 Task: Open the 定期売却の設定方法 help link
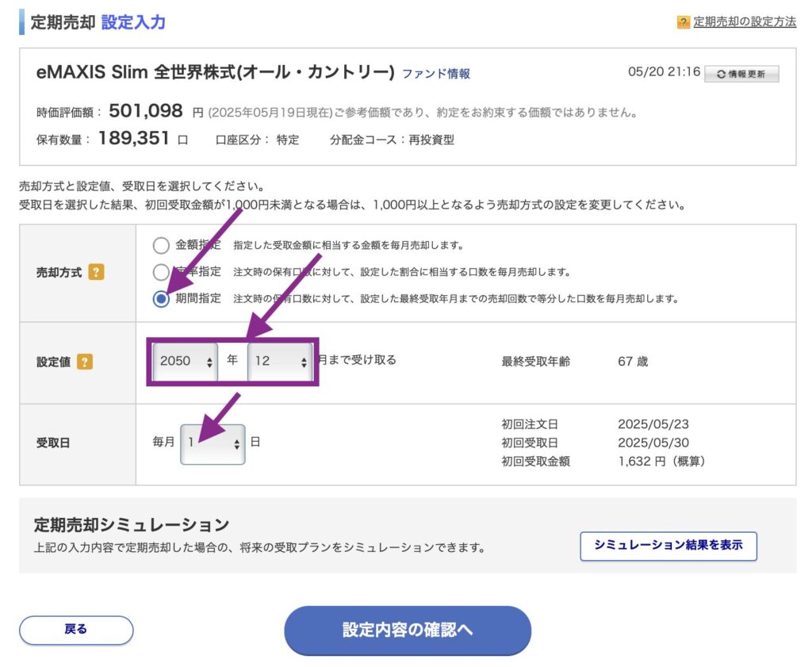tap(745, 21)
